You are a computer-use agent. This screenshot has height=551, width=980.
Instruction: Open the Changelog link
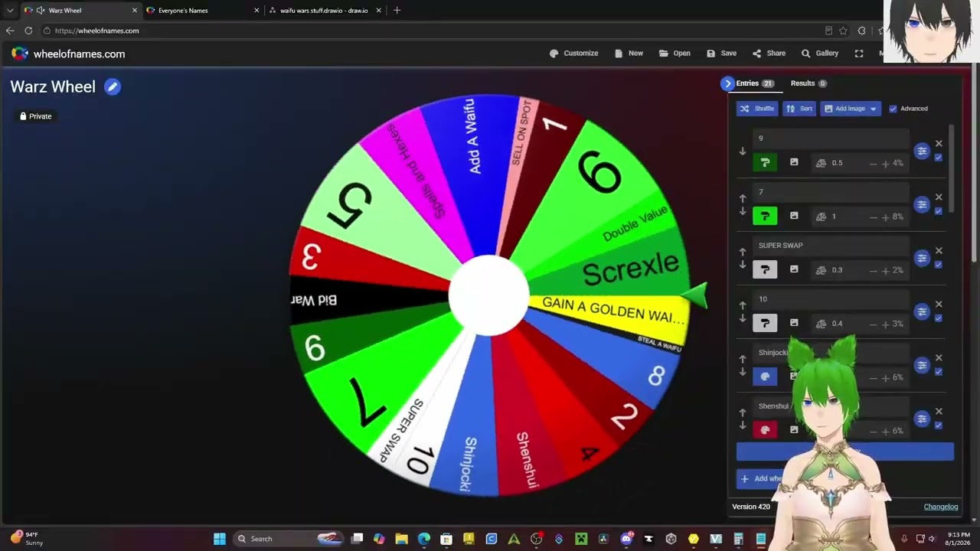pyautogui.click(x=941, y=507)
